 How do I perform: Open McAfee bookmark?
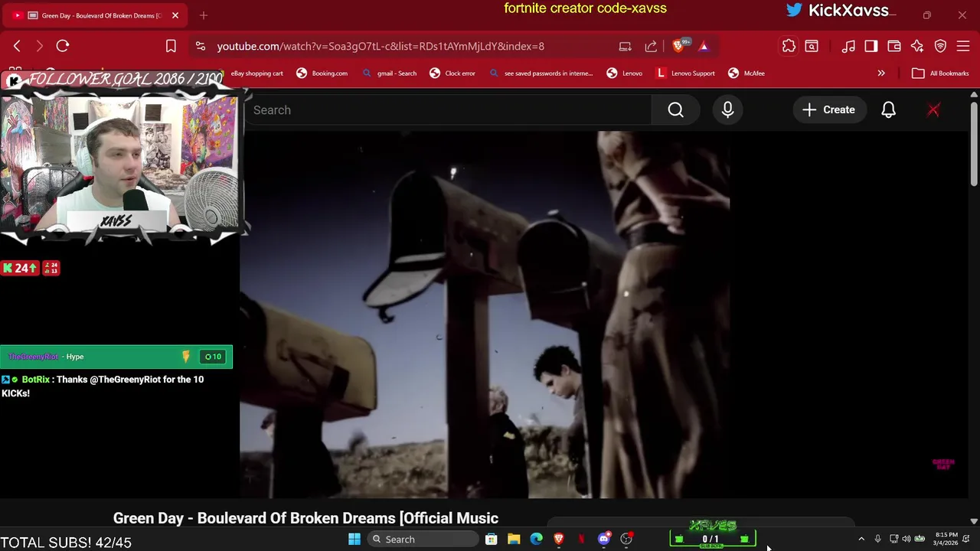(x=746, y=73)
